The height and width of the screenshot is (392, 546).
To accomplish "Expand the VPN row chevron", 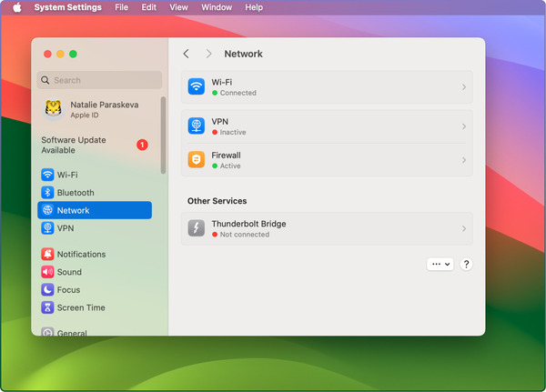I will coord(464,126).
